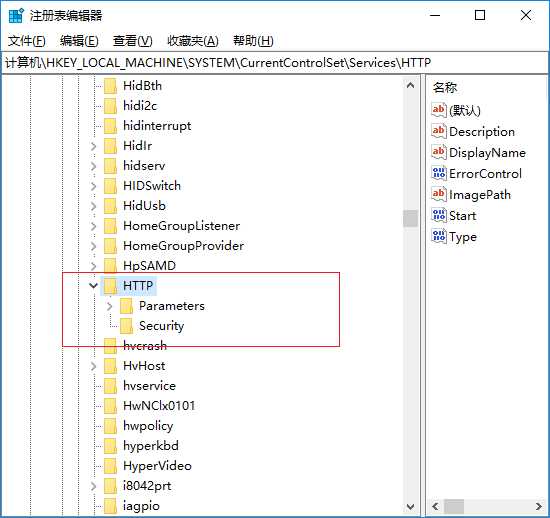This screenshot has height=518, width=550.
Task: Select the hyperkbd key
Action: tap(151, 446)
